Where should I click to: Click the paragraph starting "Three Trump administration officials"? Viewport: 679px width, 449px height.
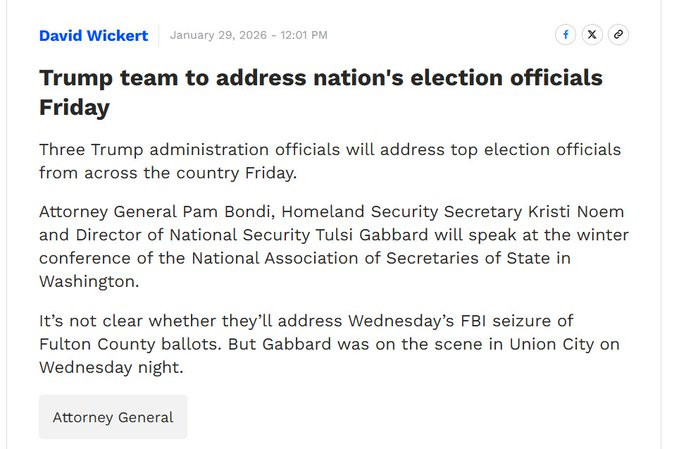(x=329, y=160)
